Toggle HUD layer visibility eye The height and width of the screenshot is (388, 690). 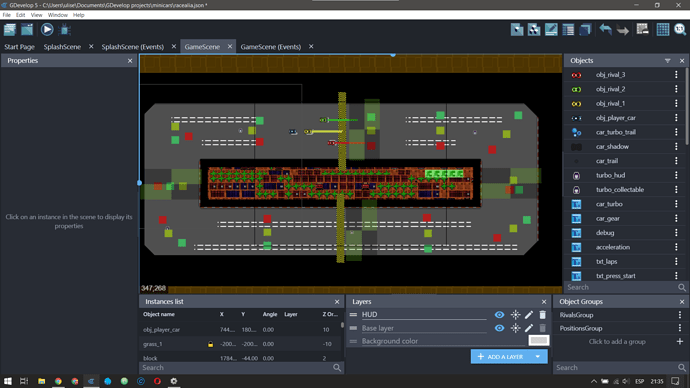click(499, 315)
